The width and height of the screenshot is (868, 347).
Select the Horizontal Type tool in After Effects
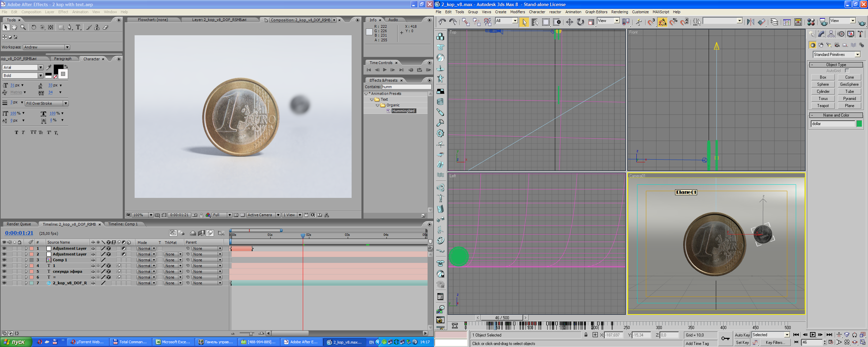(78, 27)
